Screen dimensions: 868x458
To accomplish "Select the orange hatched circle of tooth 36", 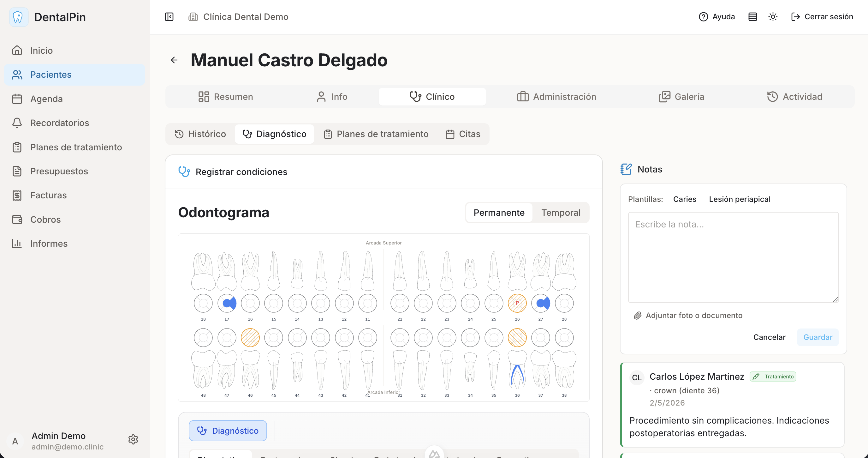I will 517,338.
